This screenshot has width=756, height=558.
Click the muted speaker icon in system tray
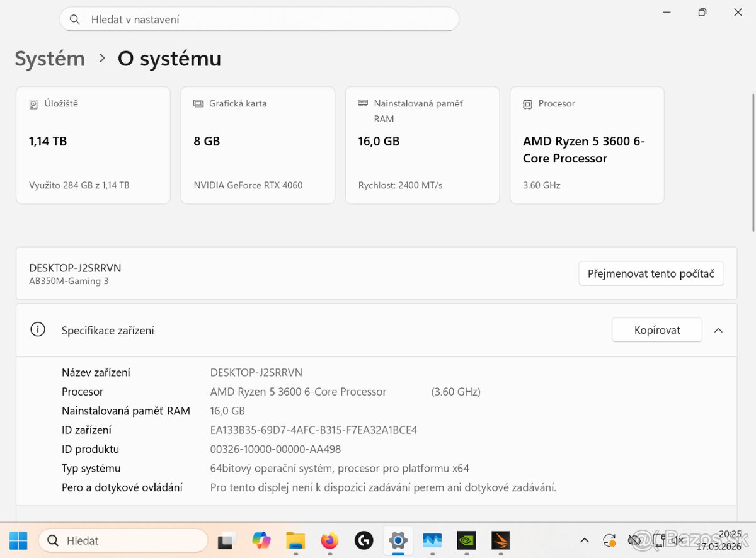click(679, 540)
